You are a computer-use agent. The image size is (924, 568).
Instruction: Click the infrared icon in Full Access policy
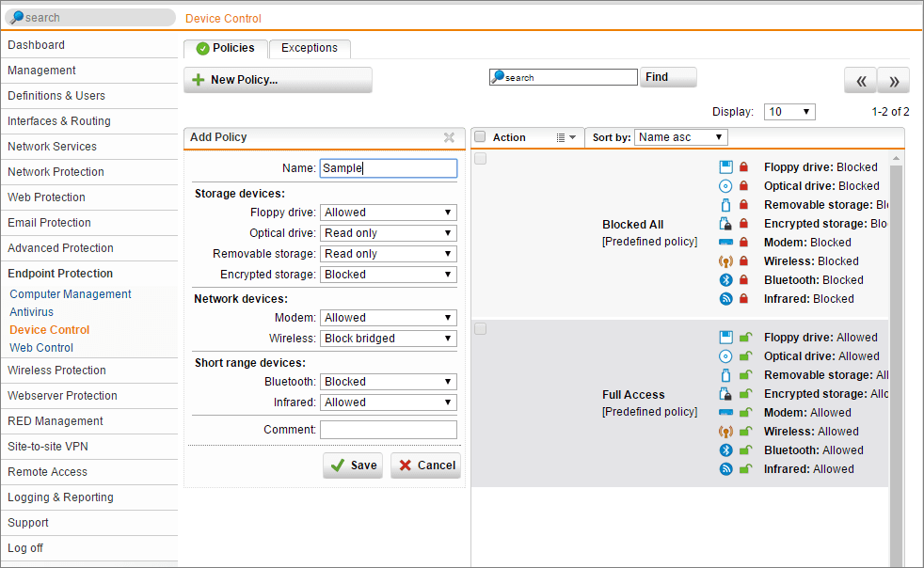tap(726, 469)
